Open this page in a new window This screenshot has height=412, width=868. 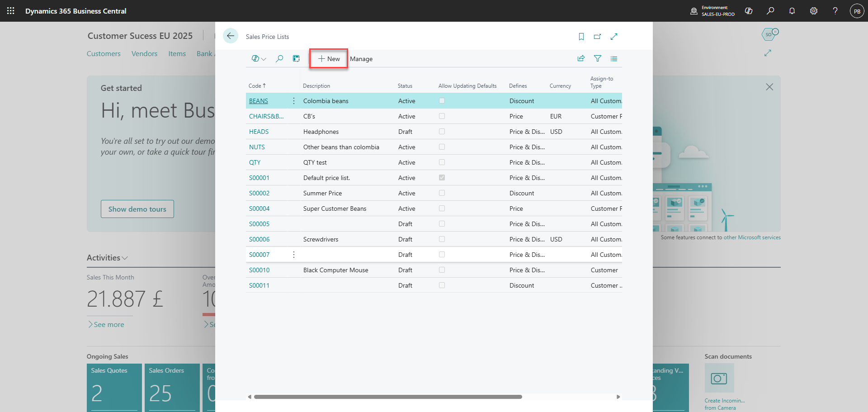(x=598, y=37)
